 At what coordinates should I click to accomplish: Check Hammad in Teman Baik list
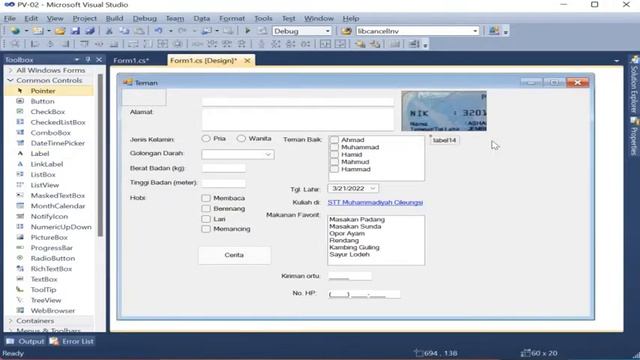click(x=334, y=169)
